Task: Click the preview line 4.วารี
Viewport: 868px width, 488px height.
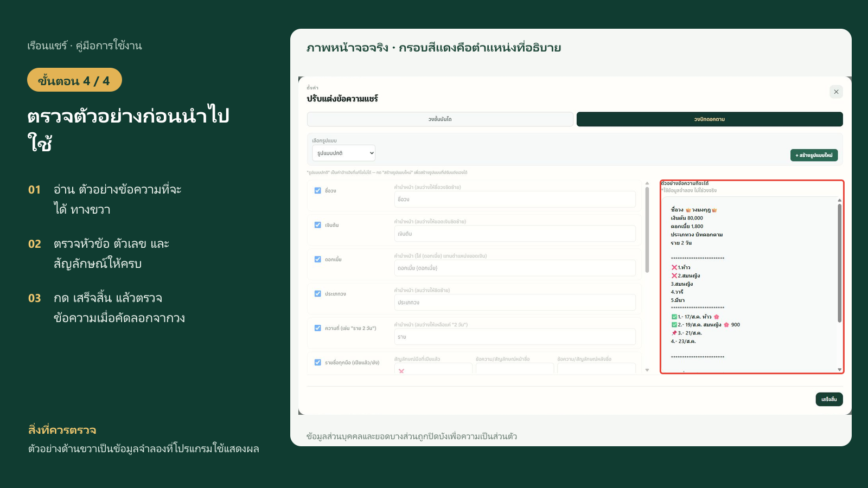Action: (x=677, y=292)
